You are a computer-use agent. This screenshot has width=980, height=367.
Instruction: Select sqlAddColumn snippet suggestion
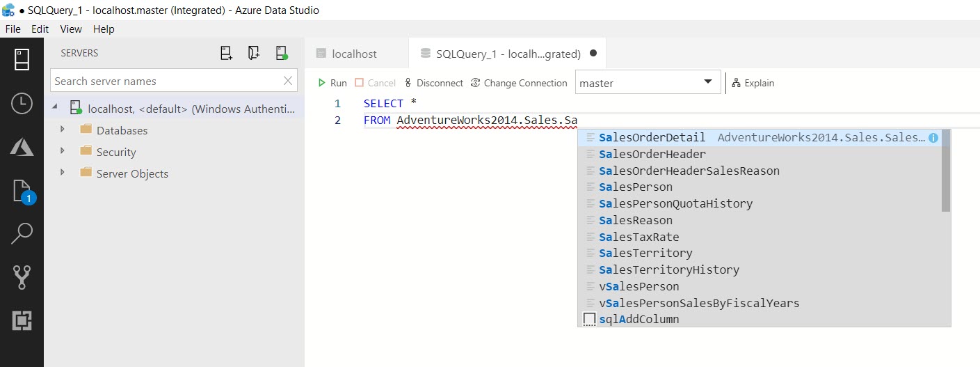(x=759, y=320)
